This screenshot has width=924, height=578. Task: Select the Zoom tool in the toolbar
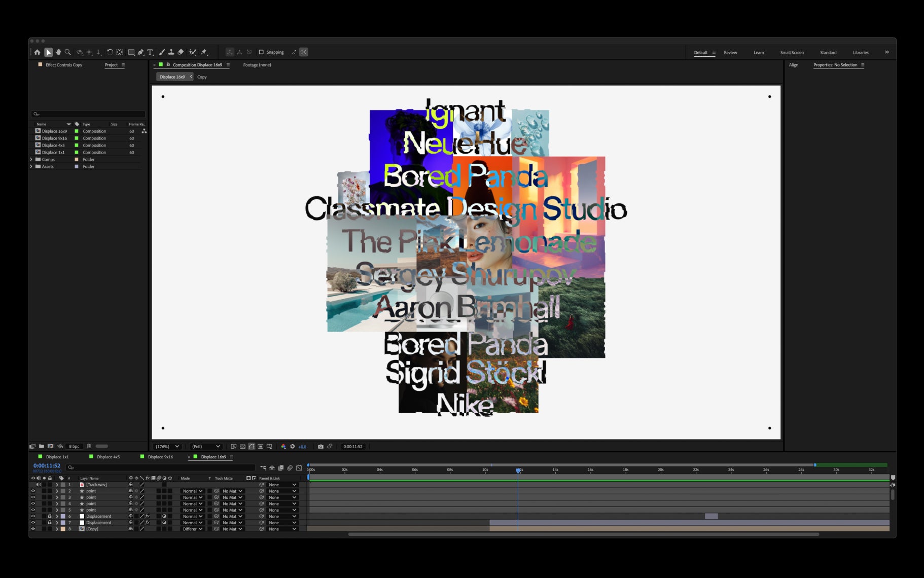point(68,52)
